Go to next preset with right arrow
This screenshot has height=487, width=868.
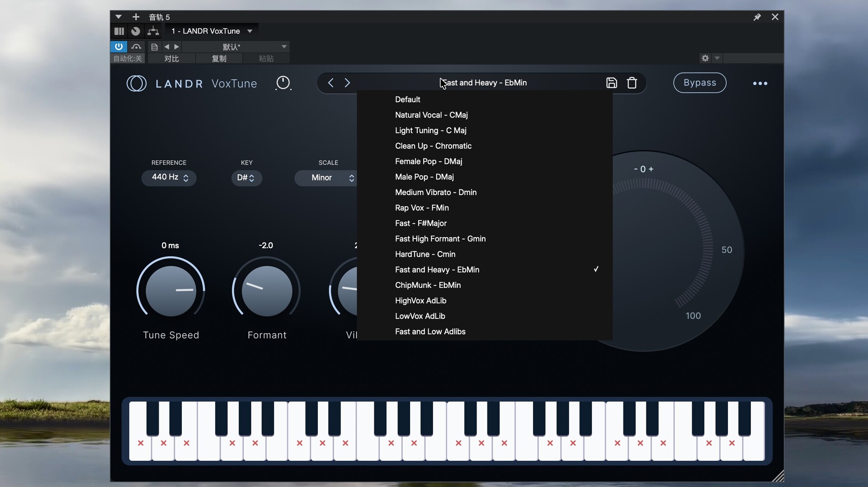[347, 83]
